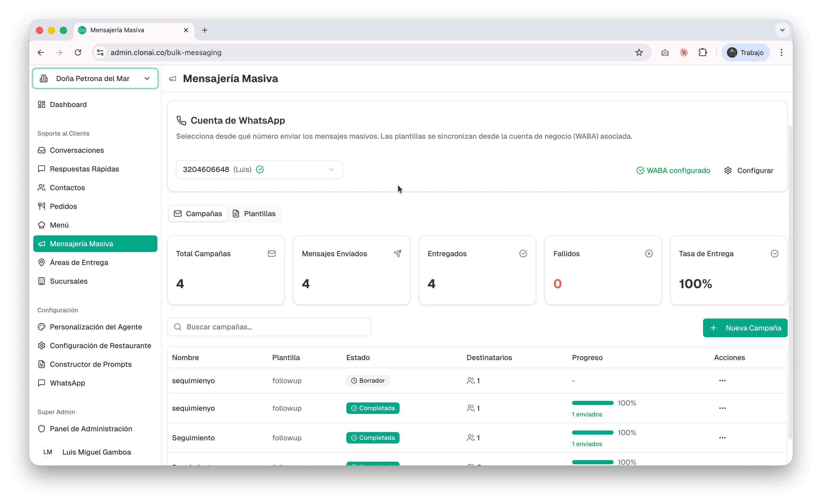Click the Borrador status badge
The height and width of the screenshot is (504, 822).
(368, 381)
